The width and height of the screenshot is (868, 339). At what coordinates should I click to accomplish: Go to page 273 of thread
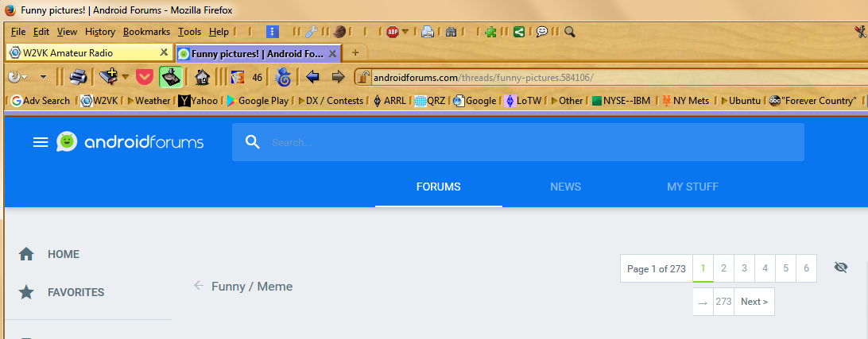[x=723, y=302]
